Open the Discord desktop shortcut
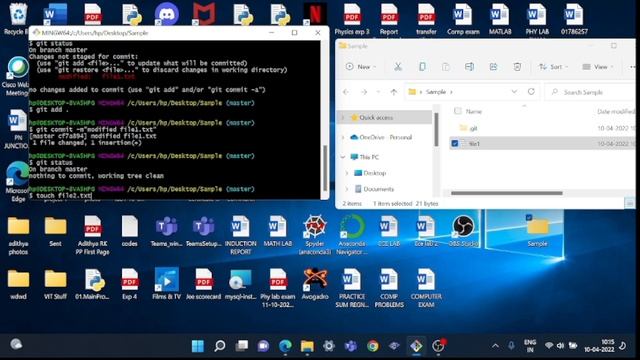Viewport: 640px width, 360px height. 167,15
